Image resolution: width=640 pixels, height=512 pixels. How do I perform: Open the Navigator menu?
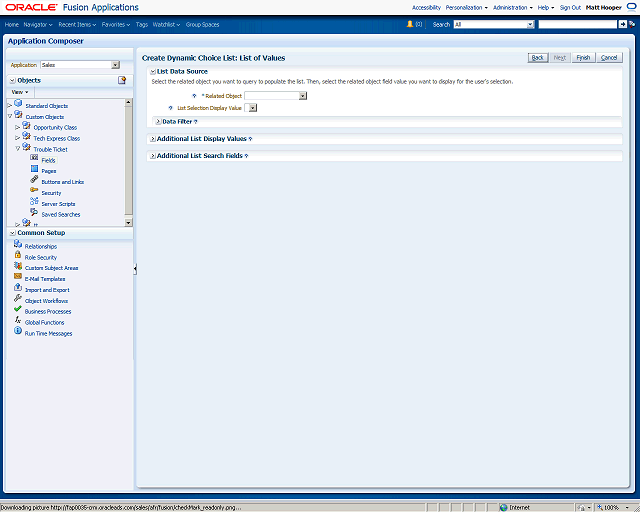click(x=38, y=24)
